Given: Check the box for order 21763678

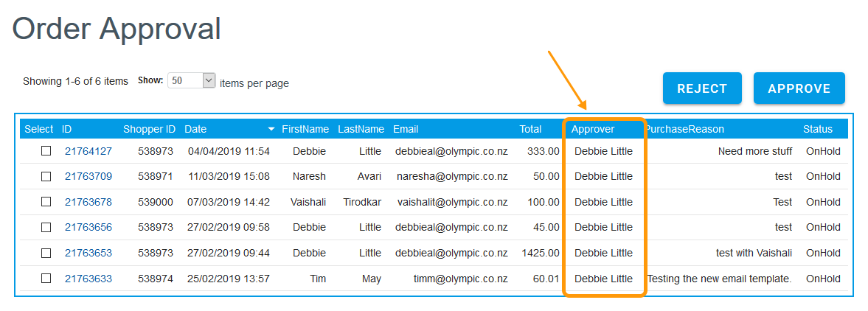Looking at the screenshot, I should [x=46, y=202].
